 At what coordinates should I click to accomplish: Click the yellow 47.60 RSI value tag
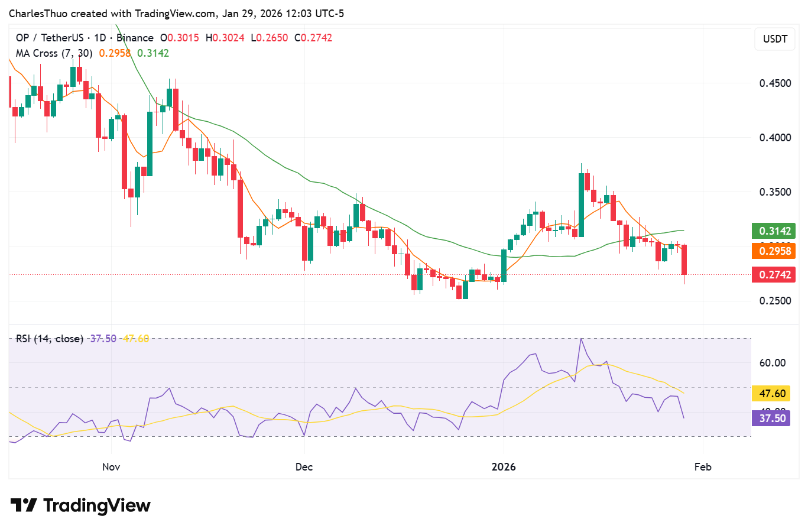pyautogui.click(x=771, y=392)
